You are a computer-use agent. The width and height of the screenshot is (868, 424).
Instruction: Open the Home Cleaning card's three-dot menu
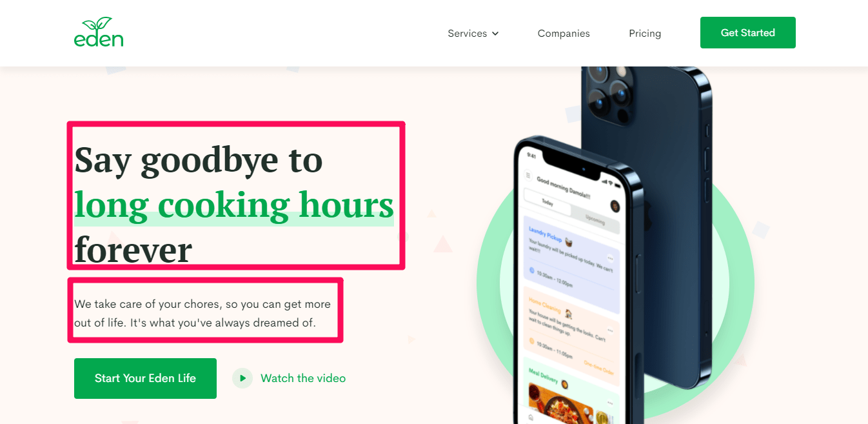tap(610, 331)
